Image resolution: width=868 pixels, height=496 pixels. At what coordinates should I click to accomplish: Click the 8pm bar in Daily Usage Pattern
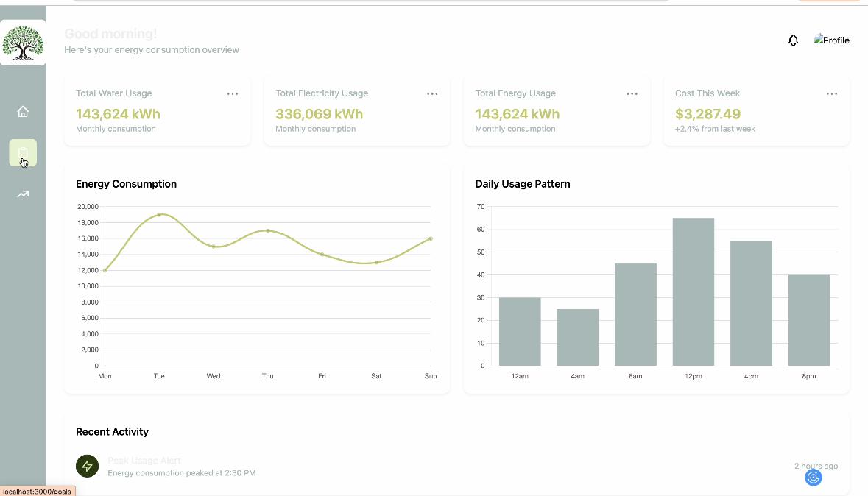click(809, 320)
